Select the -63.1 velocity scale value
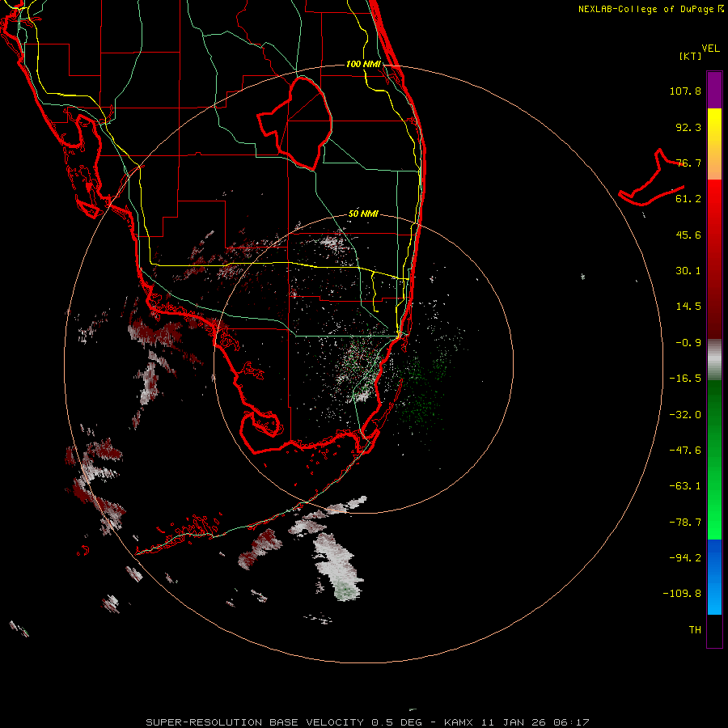The height and width of the screenshot is (728, 728). click(685, 486)
